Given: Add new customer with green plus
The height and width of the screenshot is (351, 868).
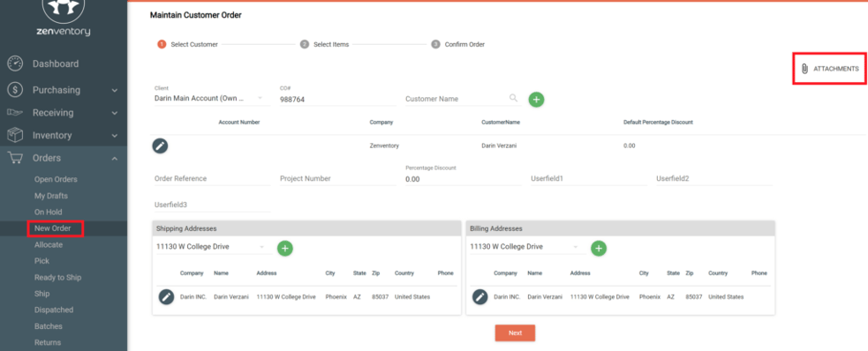Looking at the screenshot, I should (x=536, y=100).
